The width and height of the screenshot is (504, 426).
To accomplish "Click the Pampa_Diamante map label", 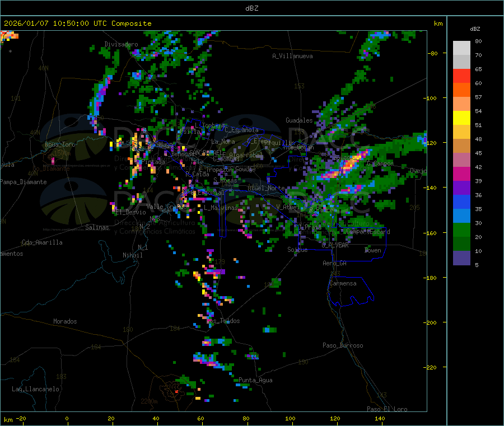I will tap(24, 182).
